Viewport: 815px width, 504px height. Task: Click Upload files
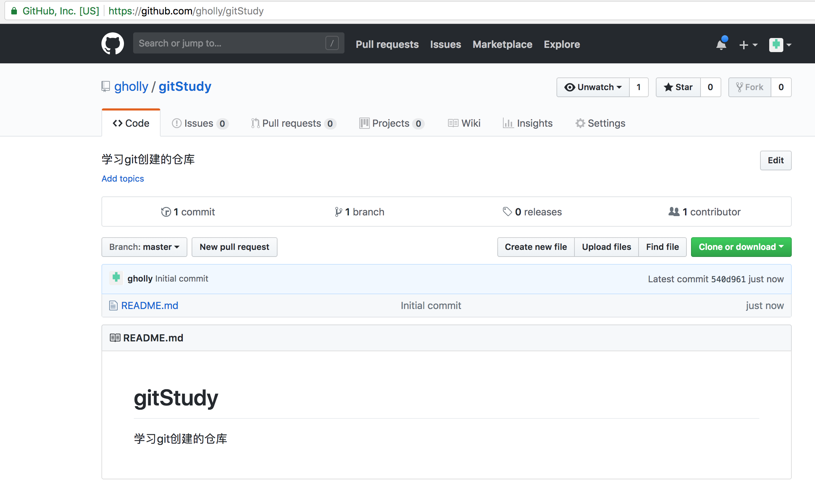tap(606, 247)
